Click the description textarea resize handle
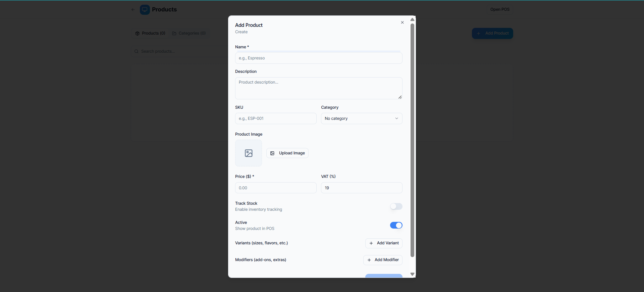 coord(400,97)
